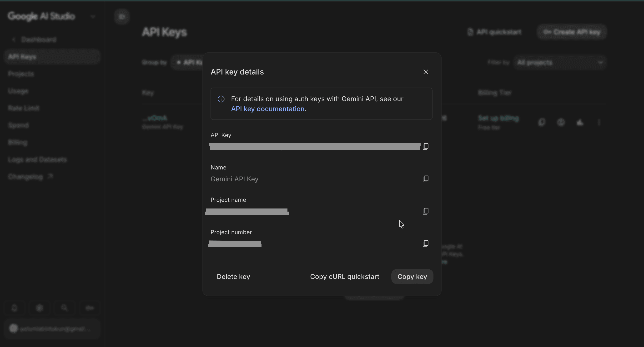Open more options menu in key row
Viewport: 644px width, 347px height.
pos(599,122)
